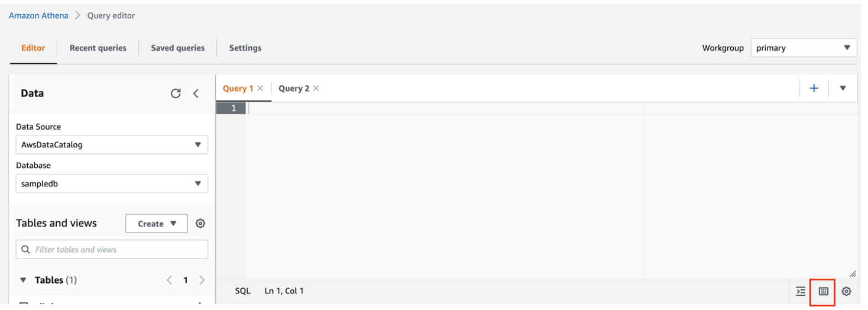868x310 pixels.
Task: Format the query with the indent icon
Action: (x=801, y=291)
